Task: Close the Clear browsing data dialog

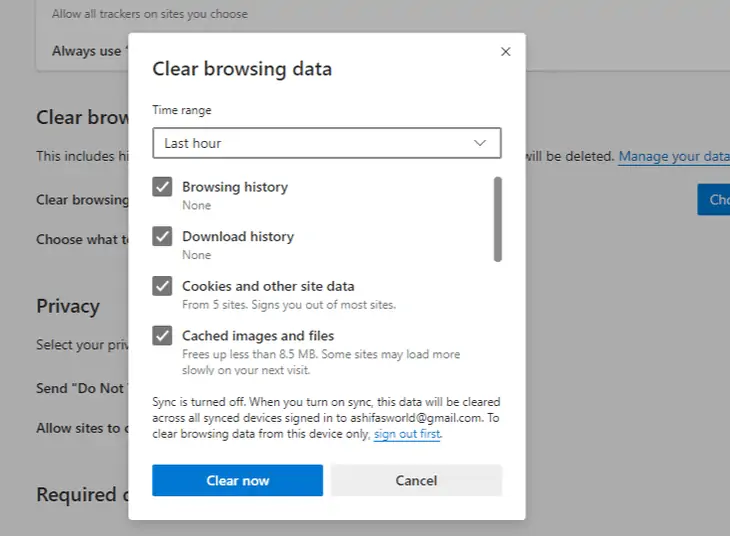Action: click(x=505, y=51)
